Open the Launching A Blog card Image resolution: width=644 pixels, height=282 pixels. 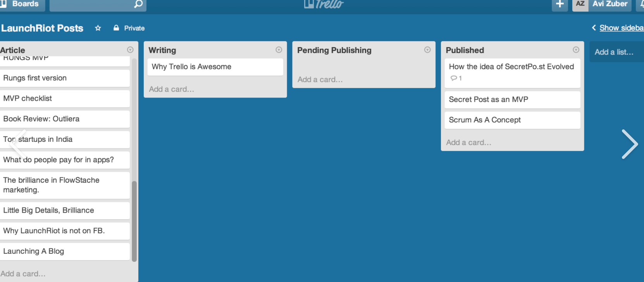click(x=65, y=251)
